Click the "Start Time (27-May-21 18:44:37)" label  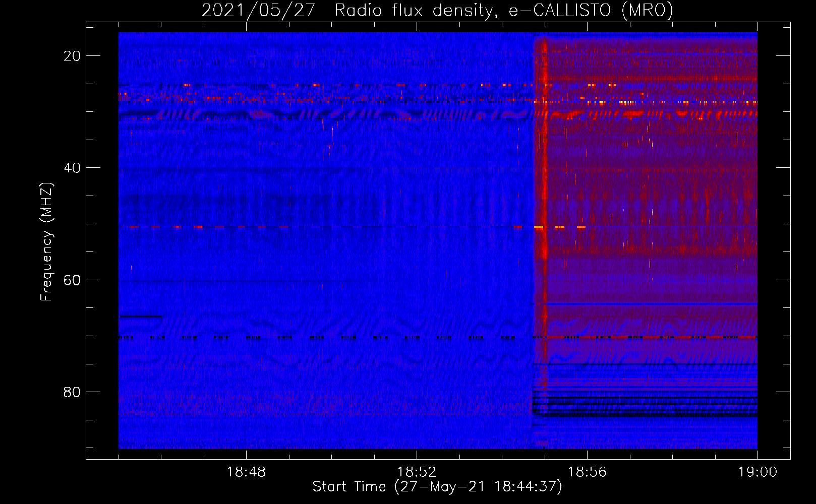[437, 487]
